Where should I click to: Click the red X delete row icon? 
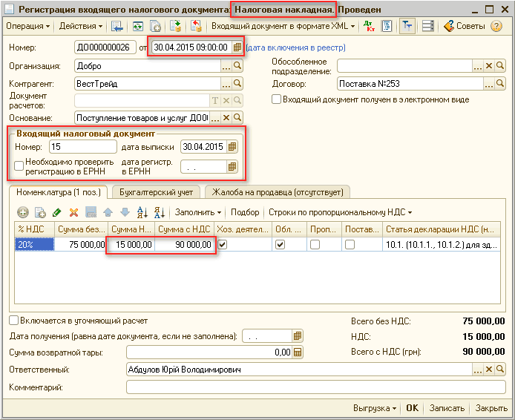pyautogui.click(x=73, y=212)
